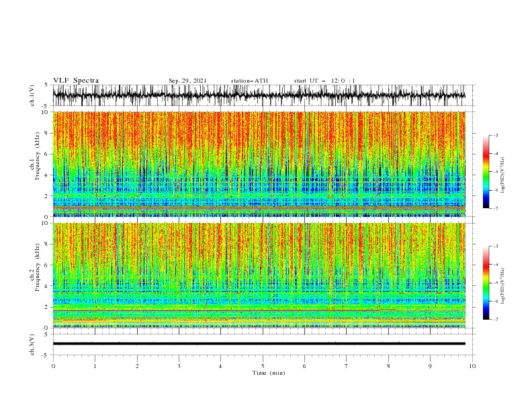Viewport: 532px width, 411px height.
Task: Click the "-5" tick on the ch.1 color bar
Action: 495,172
